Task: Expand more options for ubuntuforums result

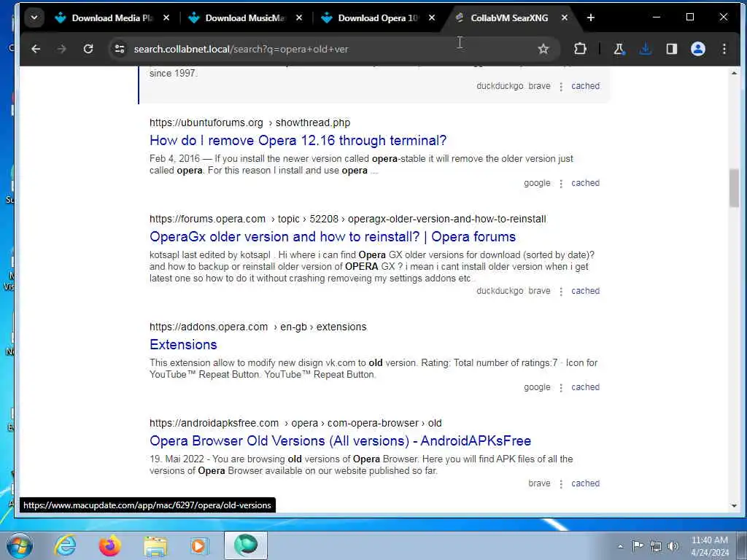Action: click(561, 183)
